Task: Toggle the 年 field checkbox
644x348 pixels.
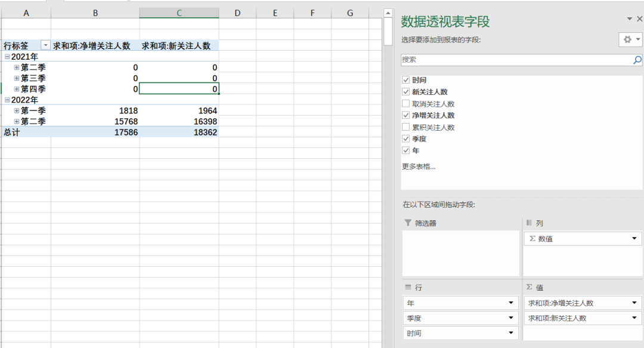Action: point(406,150)
